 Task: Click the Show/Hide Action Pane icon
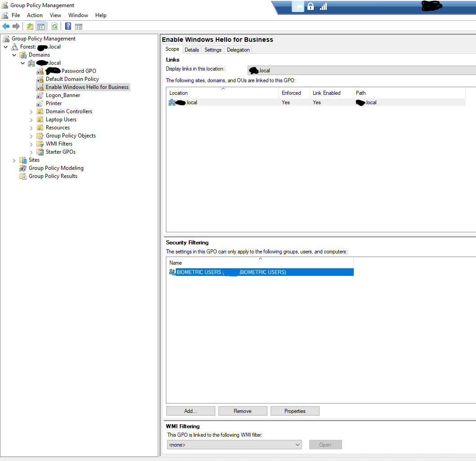78,27
